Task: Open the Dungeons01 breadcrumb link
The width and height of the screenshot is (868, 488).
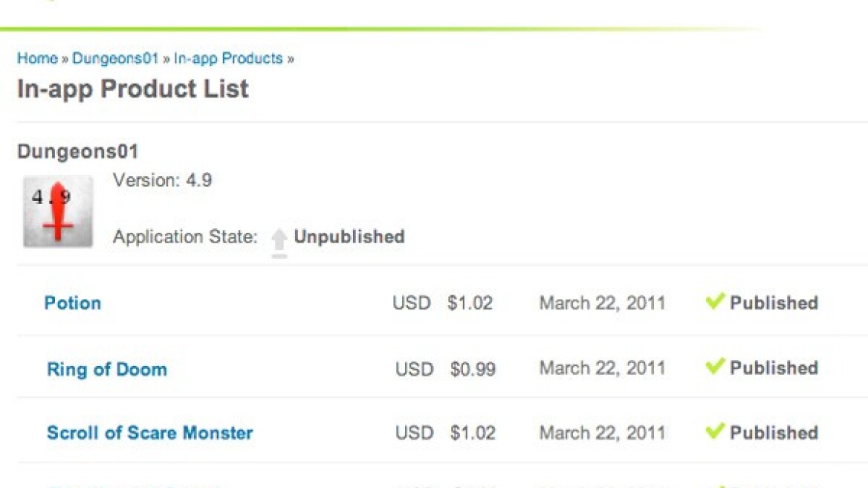Action: coord(115,58)
